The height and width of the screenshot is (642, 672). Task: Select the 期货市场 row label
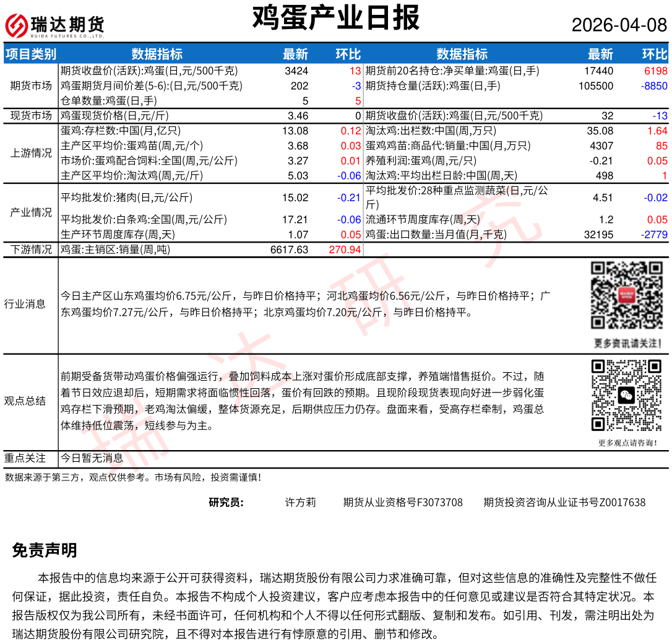point(31,85)
